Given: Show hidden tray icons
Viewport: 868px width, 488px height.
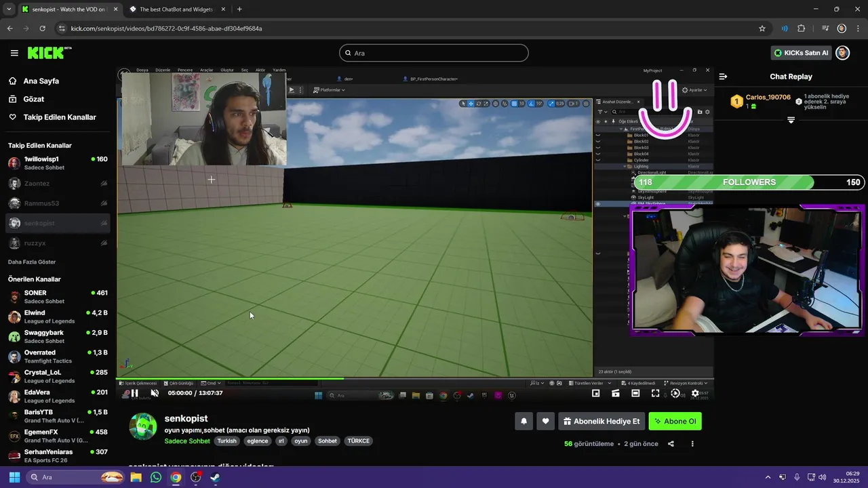Looking at the screenshot, I should [x=768, y=477].
